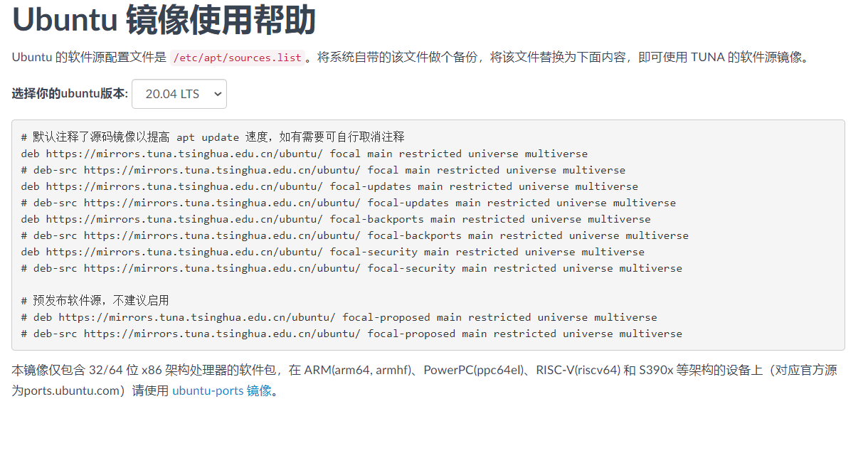The image size is (868, 468).
Task: Click the commented deb-src focal-security line
Action: [x=351, y=268]
